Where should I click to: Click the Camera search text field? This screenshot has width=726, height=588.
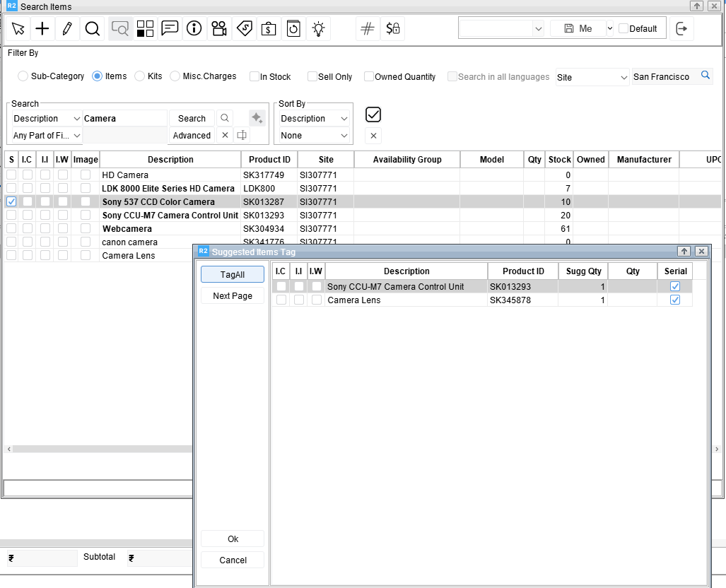(x=124, y=119)
